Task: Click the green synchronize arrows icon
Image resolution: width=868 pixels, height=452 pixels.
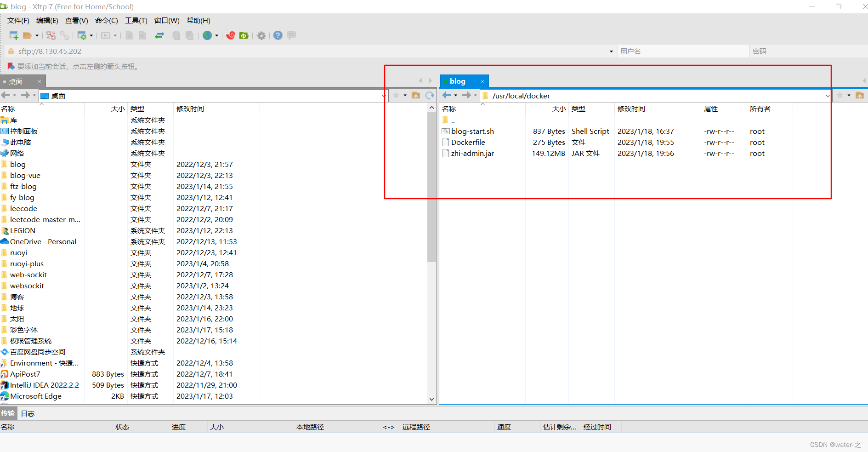Action: click(159, 35)
